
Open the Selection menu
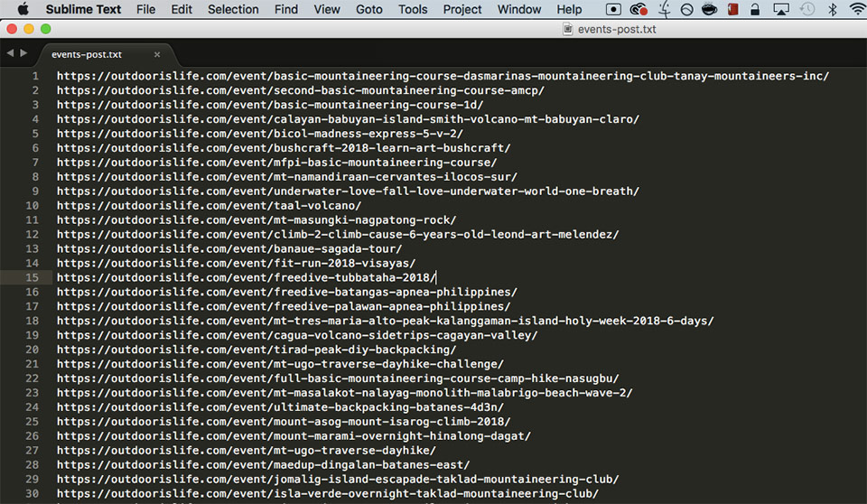tap(233, 9)
